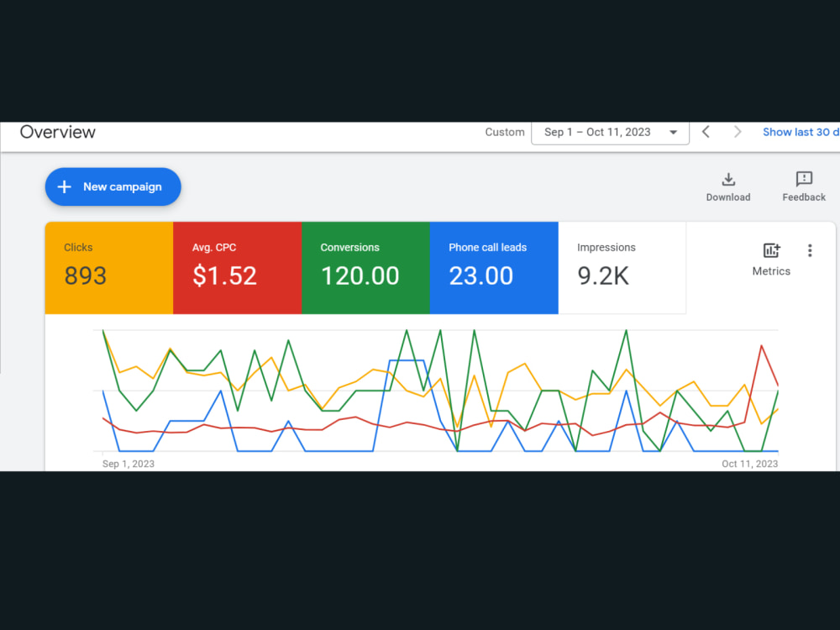Click the Download icon

click(x=728, y=179)
